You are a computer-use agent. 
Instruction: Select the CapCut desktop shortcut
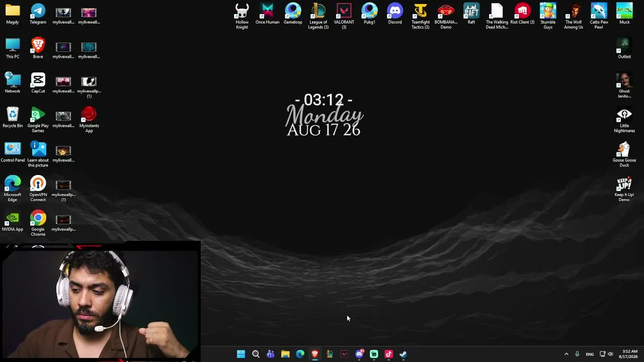[38, 83]
